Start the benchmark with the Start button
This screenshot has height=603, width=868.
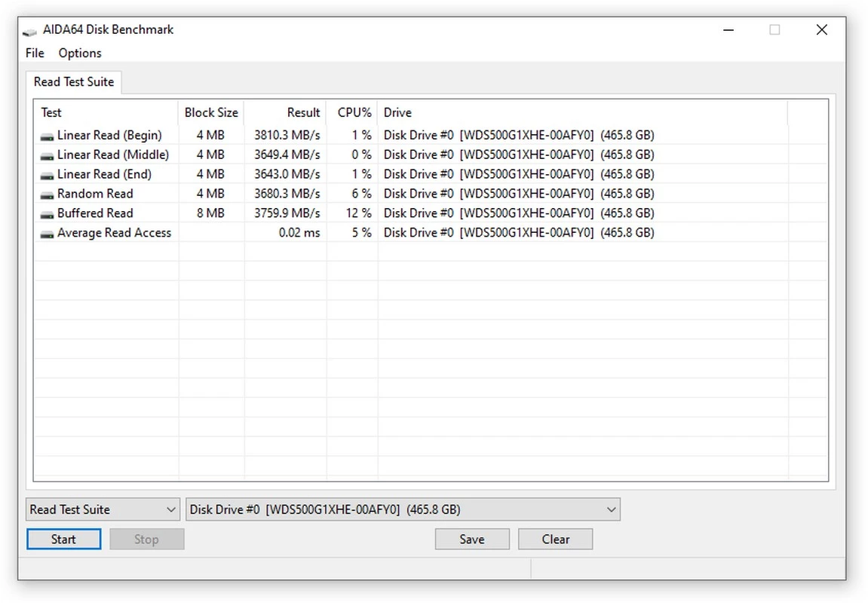point(63,540)
